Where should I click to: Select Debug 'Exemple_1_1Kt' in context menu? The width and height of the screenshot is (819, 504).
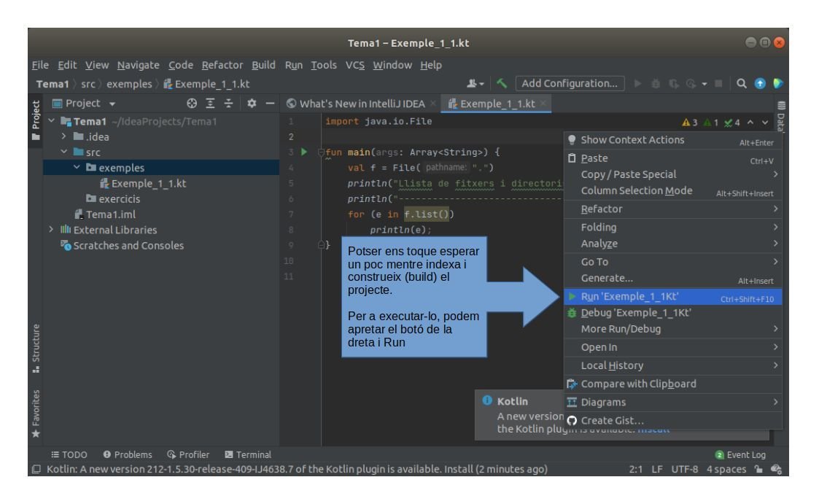[x=672, y=313]
